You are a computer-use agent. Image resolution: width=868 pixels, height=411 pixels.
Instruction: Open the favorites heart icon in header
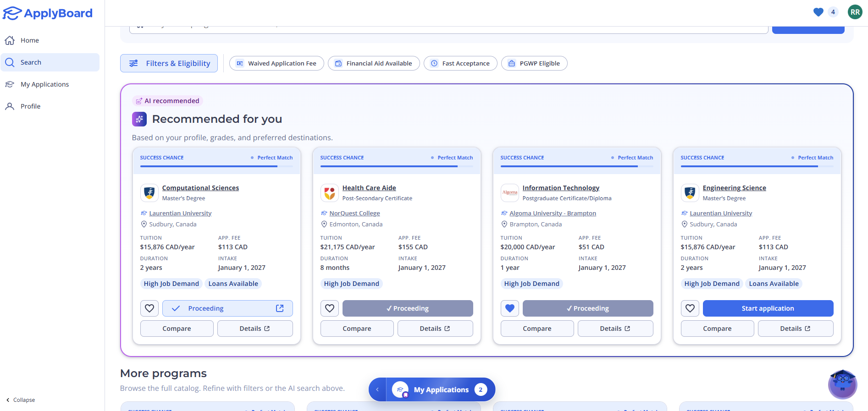pos(818,12)
